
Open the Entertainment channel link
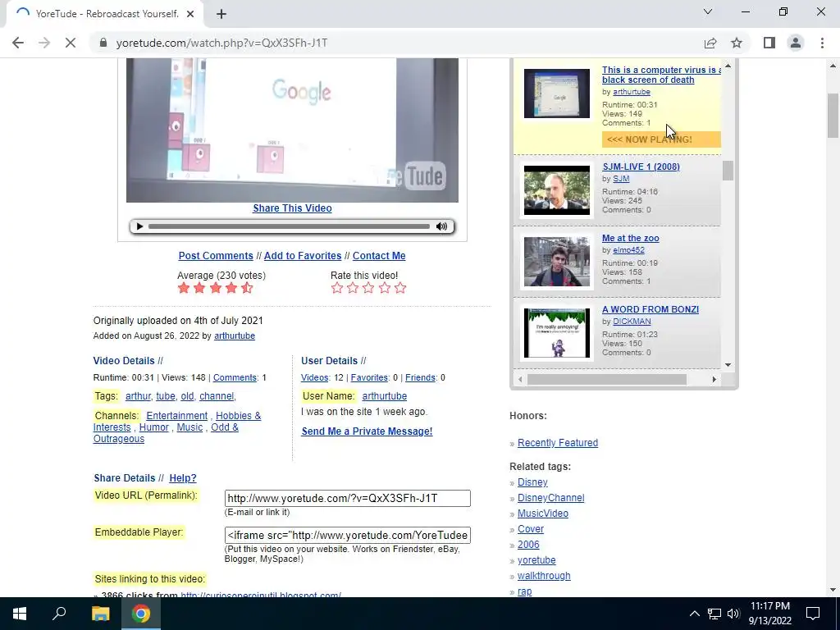pos(177,416)
